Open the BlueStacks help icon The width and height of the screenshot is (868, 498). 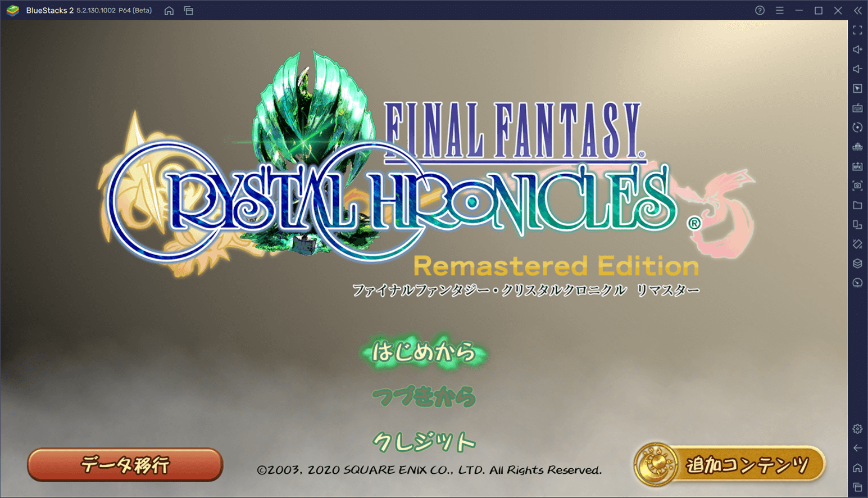(x=760, y=10)
